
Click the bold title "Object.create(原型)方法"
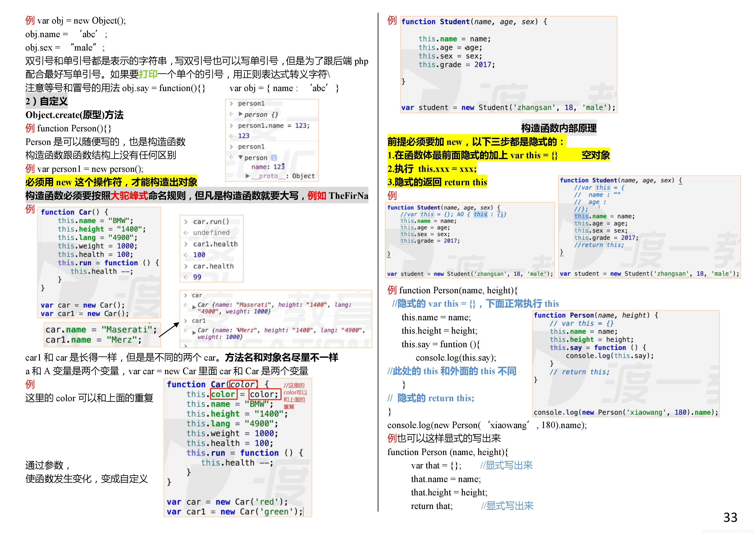(x=74, y=115)
